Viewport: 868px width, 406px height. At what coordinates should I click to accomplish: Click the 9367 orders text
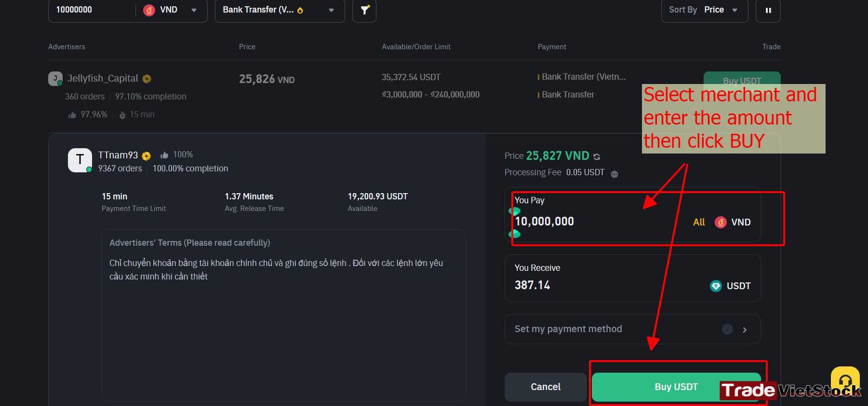point(120,168)
